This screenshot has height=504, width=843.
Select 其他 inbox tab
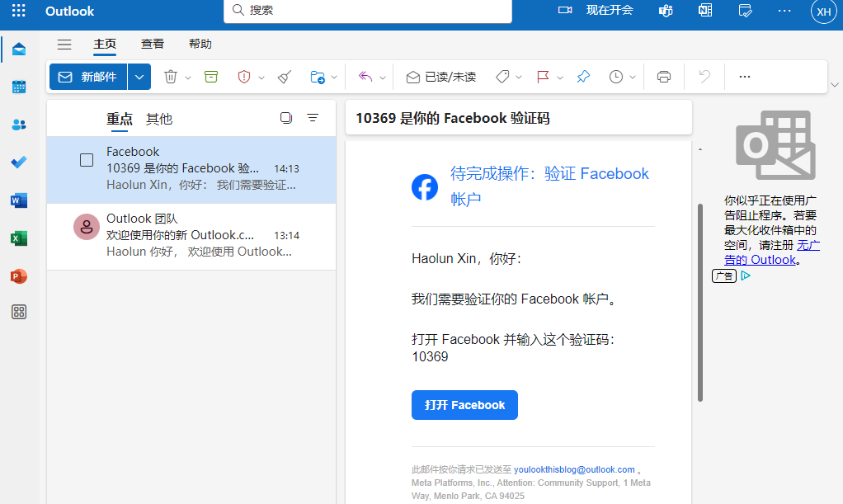point(159,119)
